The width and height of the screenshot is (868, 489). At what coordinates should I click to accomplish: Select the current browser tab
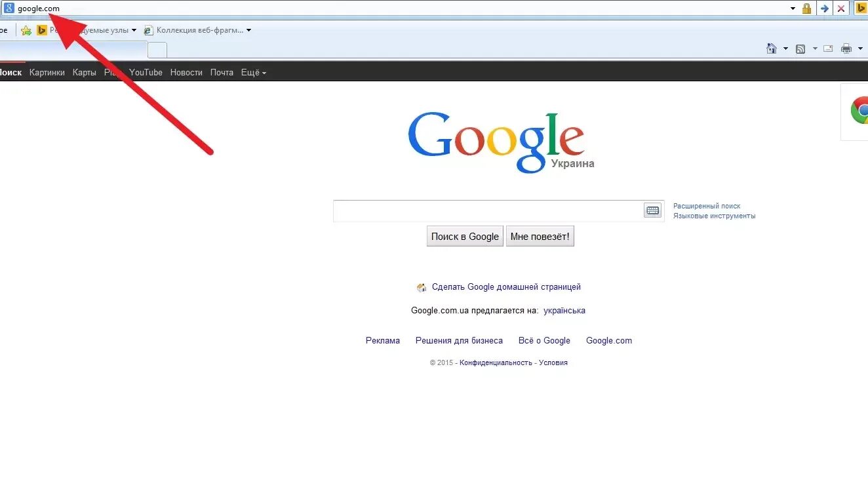pyautogui.click(x=73, y=50)
